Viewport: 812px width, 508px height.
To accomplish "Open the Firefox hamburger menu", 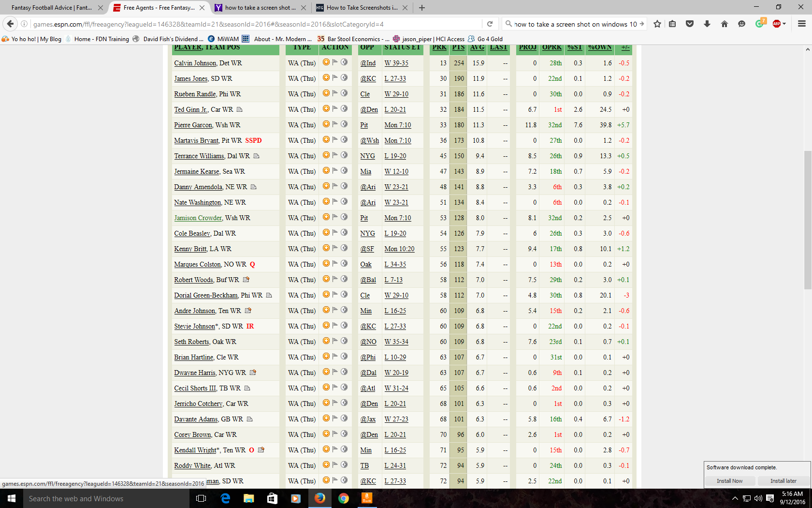I will pos(801,24).
